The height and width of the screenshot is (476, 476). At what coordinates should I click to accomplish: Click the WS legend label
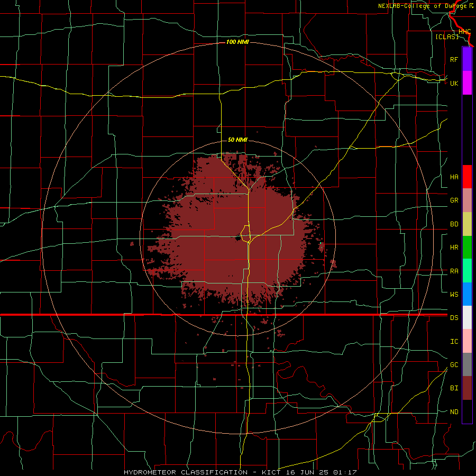tap(454, 294)
